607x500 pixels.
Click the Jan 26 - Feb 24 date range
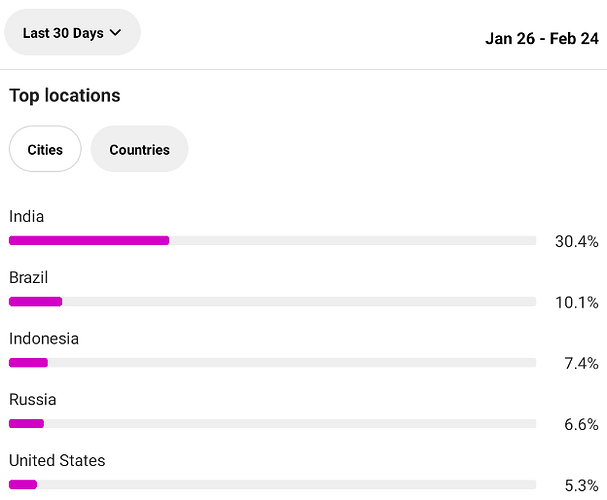(x=542, y=38)
